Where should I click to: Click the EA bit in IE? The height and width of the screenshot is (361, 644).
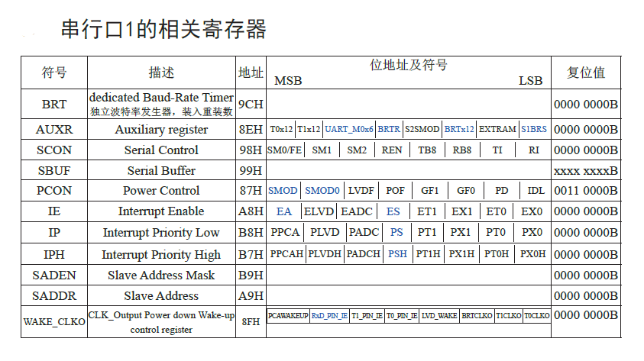pos(284,211)
